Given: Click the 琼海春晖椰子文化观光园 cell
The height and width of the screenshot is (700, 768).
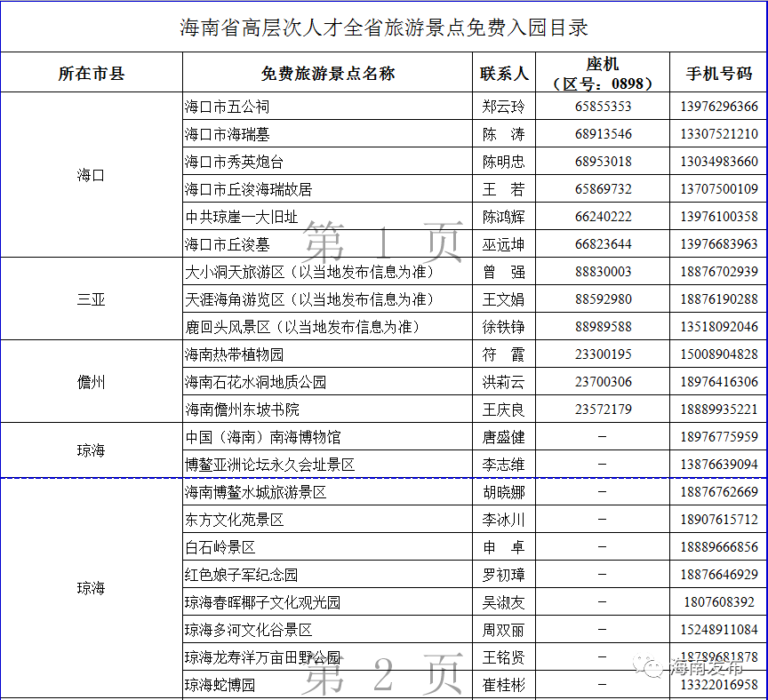Looking at the screenshot, I should pos(328,601).
